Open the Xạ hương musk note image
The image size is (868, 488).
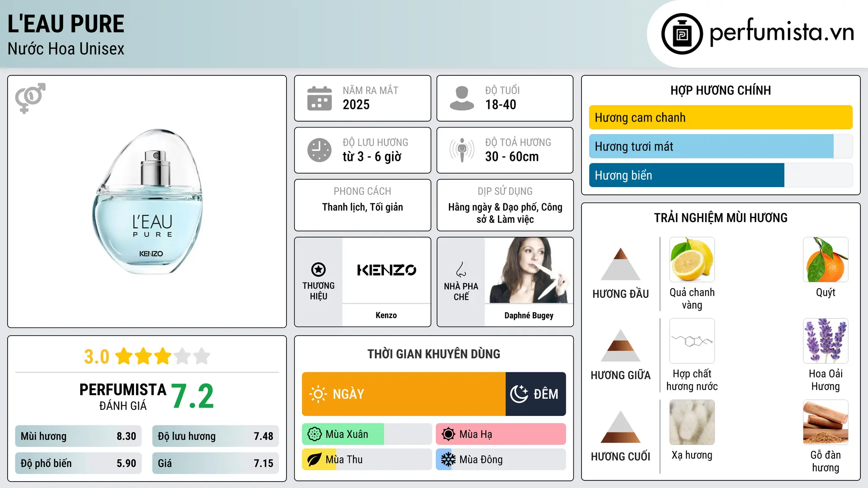(x=692, y=422)
